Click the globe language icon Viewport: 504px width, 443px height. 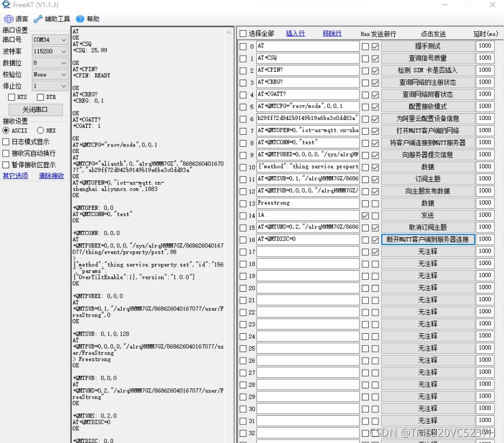coord(9,19)
